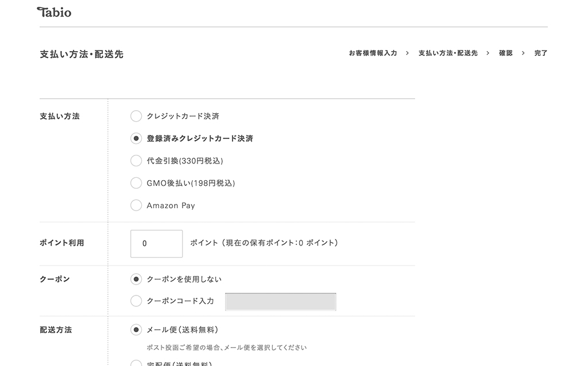Select Amazon Pay payment option
Image resolution: width=588 pixels, height=366 pixels.
(x=136, y=205)
